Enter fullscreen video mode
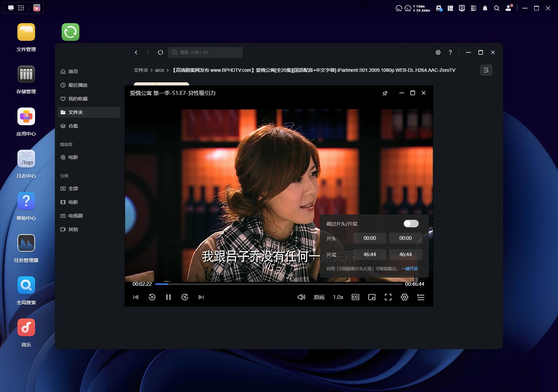Image resolution: width=558 pixels, height=392 pixels. (388, 297)
